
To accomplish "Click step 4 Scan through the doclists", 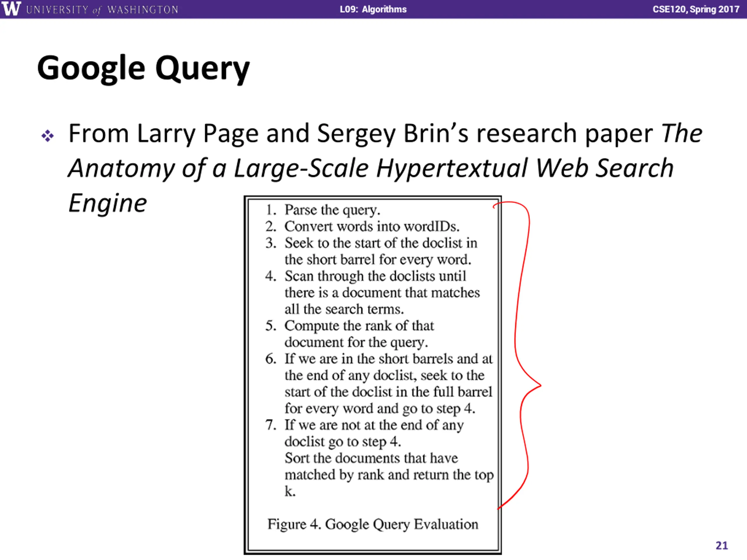I will 373,293.
